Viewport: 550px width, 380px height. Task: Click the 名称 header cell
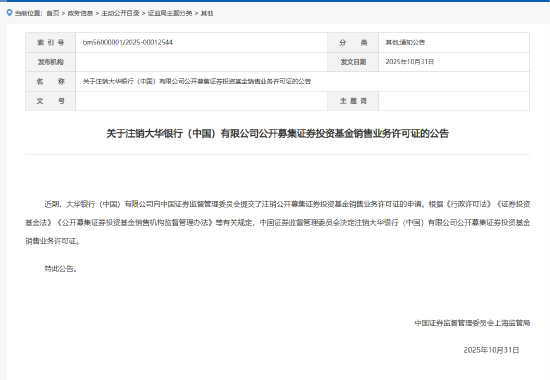pos(51,81)
